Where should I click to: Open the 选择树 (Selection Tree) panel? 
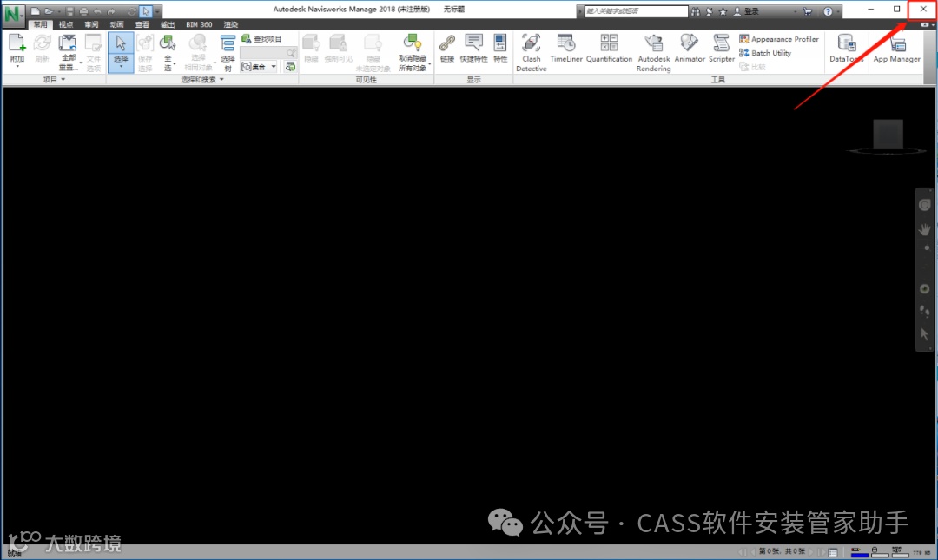point(228,53)
